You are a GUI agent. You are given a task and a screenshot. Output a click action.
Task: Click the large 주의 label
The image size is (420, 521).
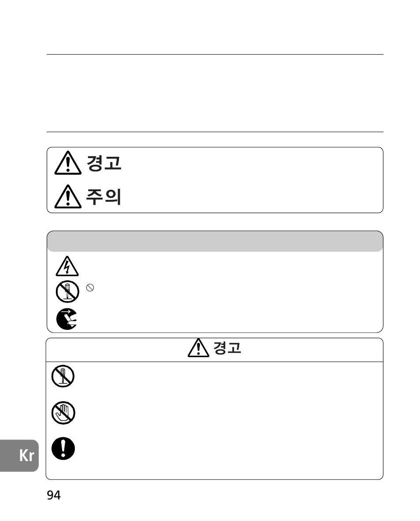(x=104, y=197)
